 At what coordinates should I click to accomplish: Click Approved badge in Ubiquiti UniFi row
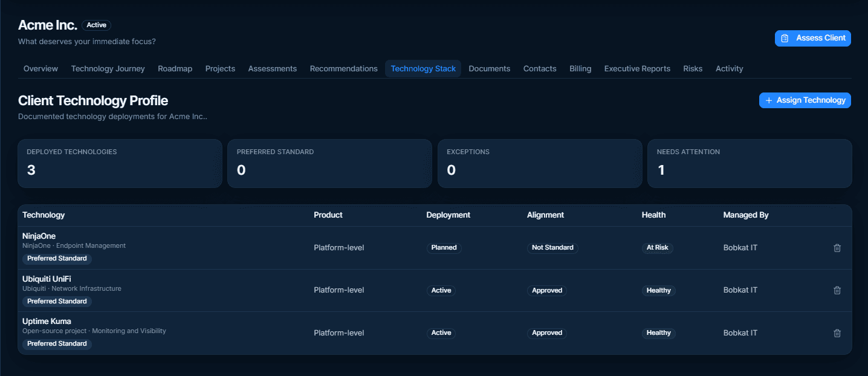(547, 291)
